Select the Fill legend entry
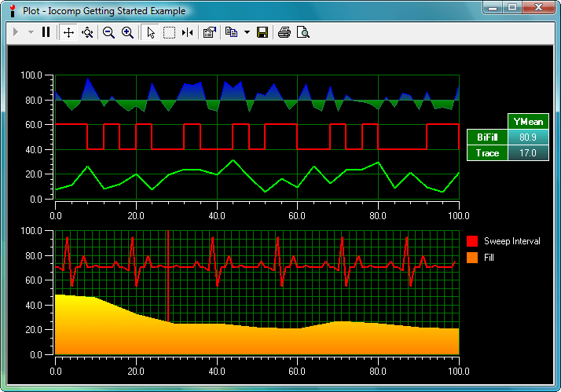561x392 pixels. pos(489,257)
